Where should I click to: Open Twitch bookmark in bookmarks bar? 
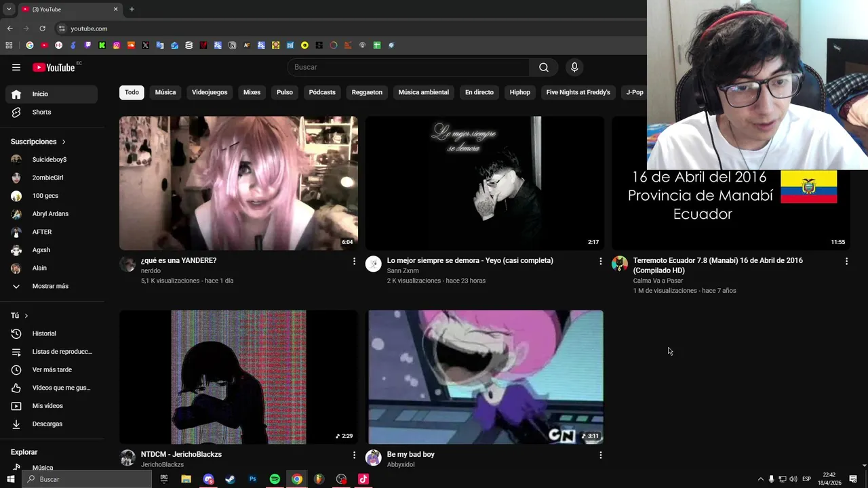pos(87,45)
